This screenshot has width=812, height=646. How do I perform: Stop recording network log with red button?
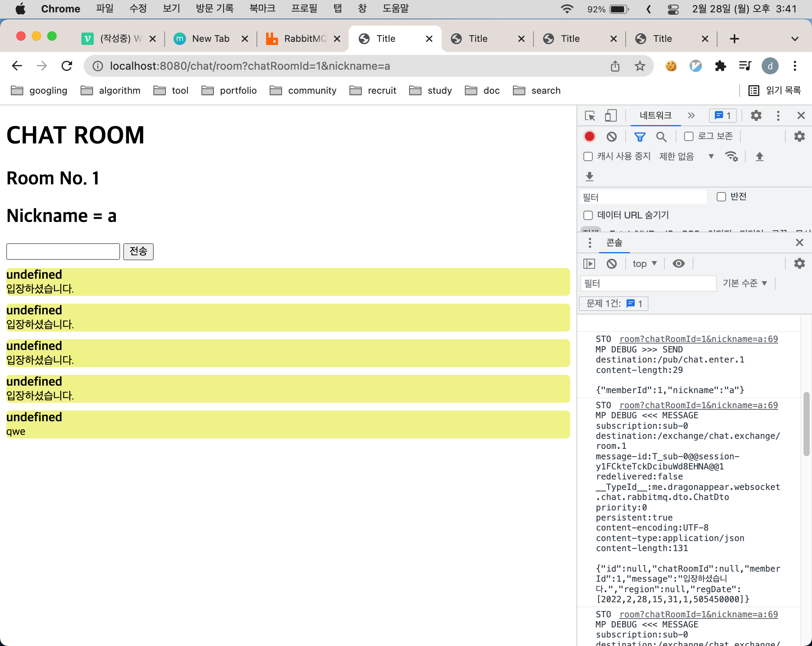click(590, 136)
